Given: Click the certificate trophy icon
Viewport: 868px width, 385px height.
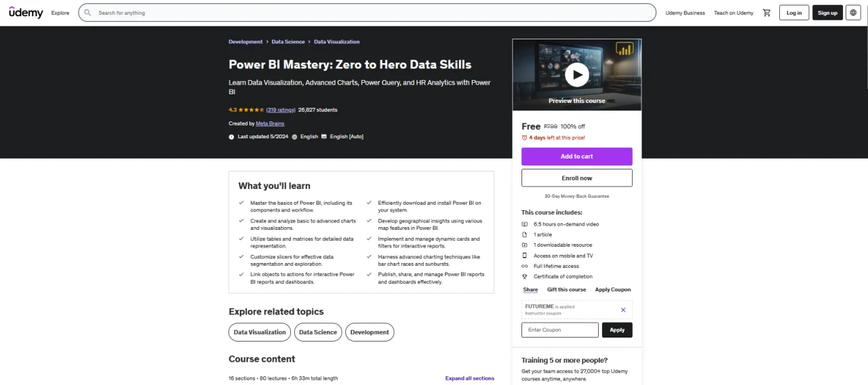Looking at the screenshot, I should (x=524, y=277).
